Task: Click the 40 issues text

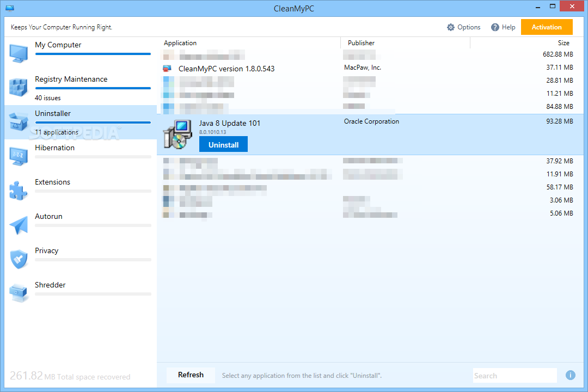Action: (47, 99)
